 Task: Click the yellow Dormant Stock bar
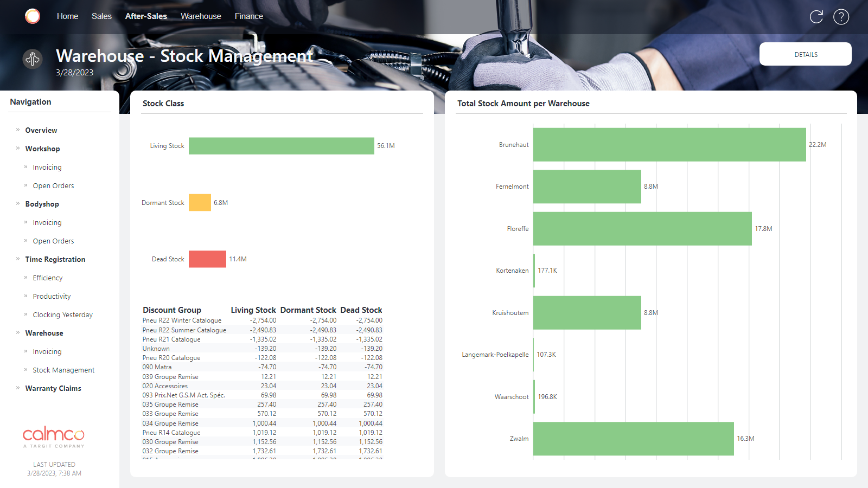[x=200, y=203]
